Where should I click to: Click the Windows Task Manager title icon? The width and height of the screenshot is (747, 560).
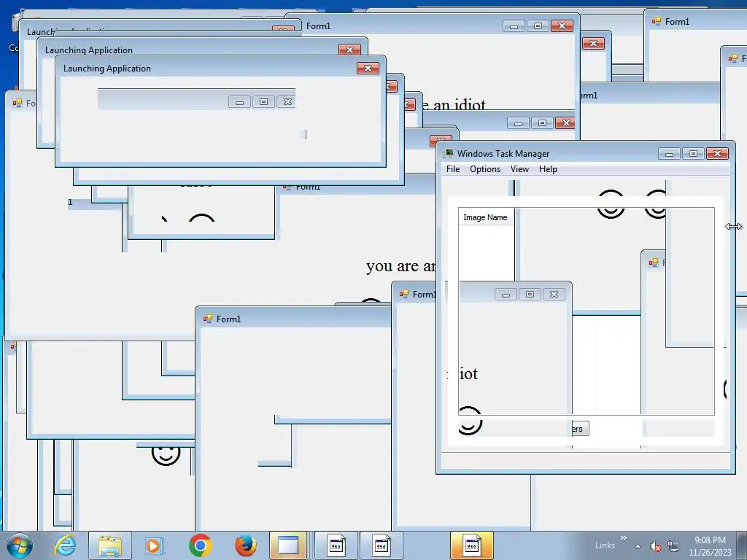(x=449, y=153)
